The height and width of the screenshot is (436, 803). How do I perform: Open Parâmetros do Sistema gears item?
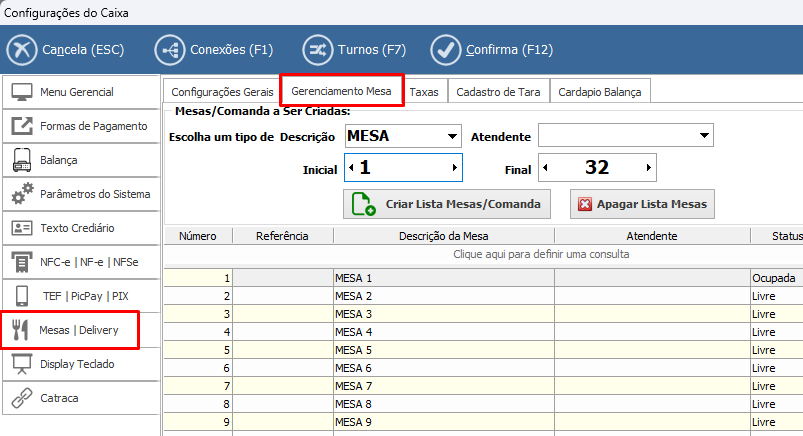point(80,194)
